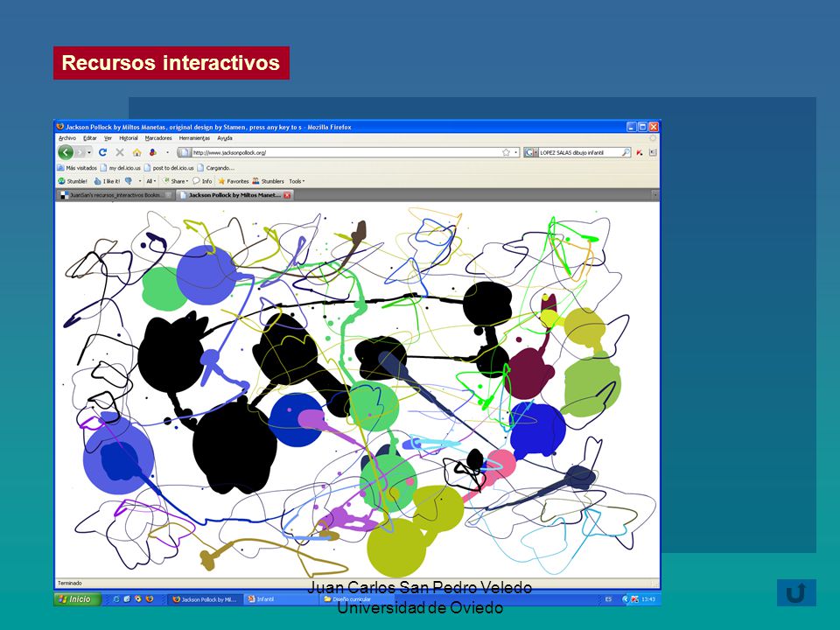The image size is (840, 630).
Task: Click the LOPEZ SALAS search field
Action: pos(579,152)
